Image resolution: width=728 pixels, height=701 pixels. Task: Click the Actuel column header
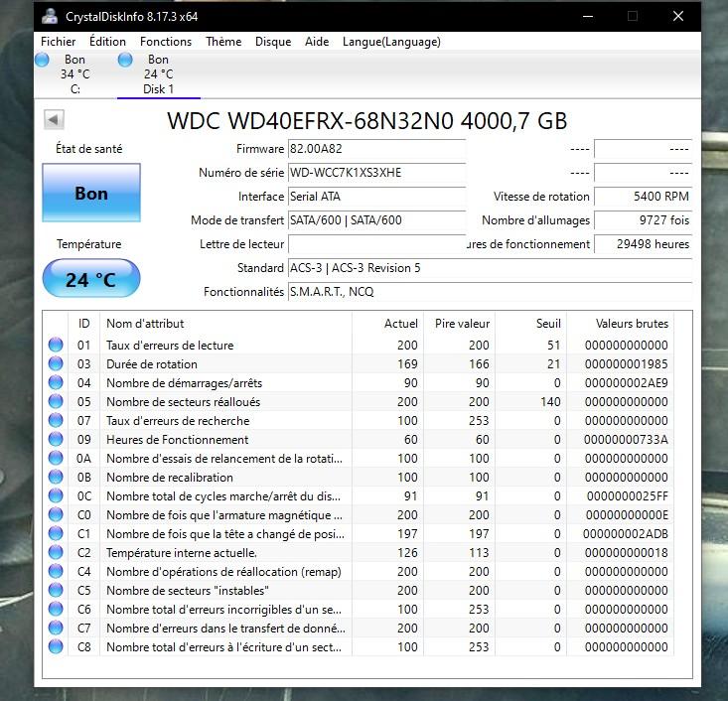point(387,323)
